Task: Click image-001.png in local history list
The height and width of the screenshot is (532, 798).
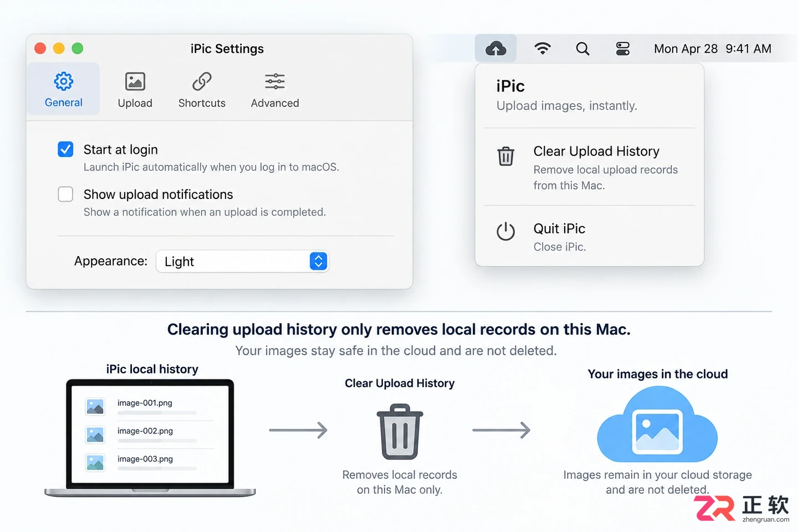Action: (145, 403)
